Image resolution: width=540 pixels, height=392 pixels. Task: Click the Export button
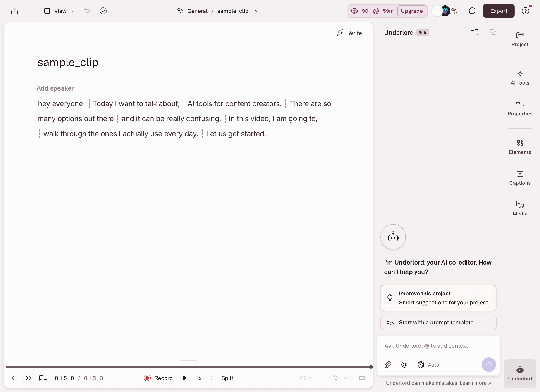pyautogui.click(x=498, y=11)
